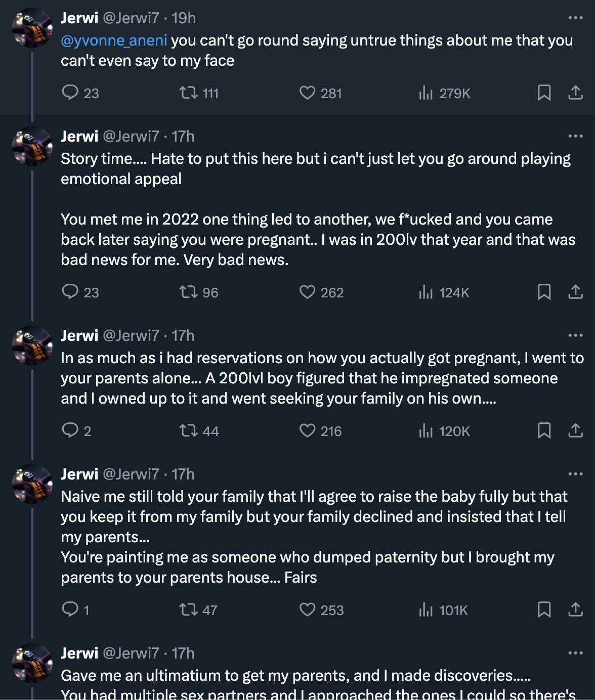Repost the tweet with 96 reposts
The width and height of the screenshot is (595, 700).
(x=189, y=292)
